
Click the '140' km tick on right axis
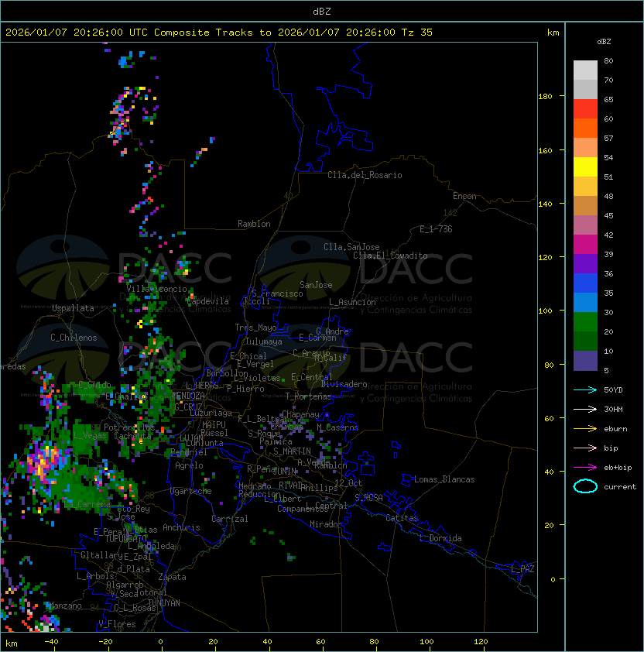tap(545, 204)
